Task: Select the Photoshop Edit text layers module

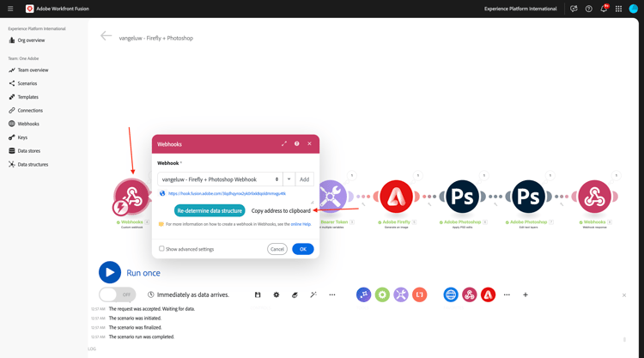Action: [528, 197]
